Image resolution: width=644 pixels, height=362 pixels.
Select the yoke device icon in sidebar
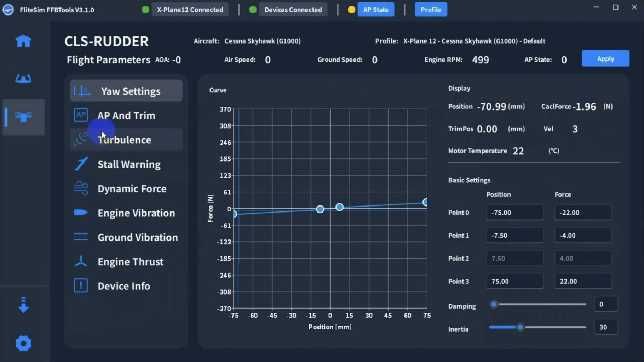(23, 79)
